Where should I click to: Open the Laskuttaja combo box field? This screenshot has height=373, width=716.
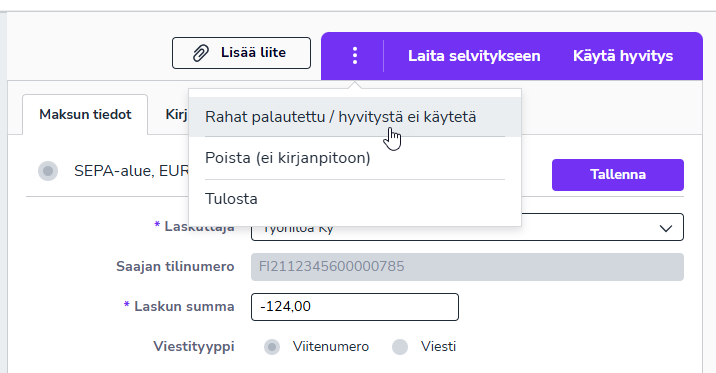pyautogui.click(x=467, y=227)
